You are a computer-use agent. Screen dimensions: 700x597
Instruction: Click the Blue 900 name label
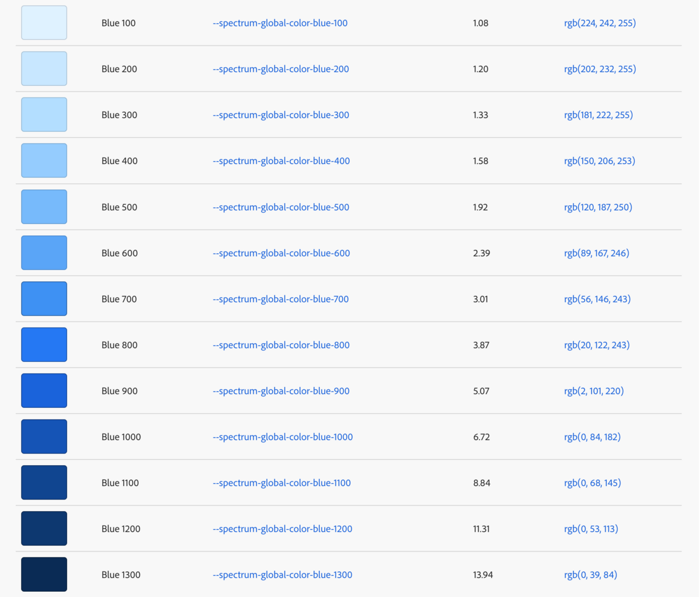pos(120,391)
